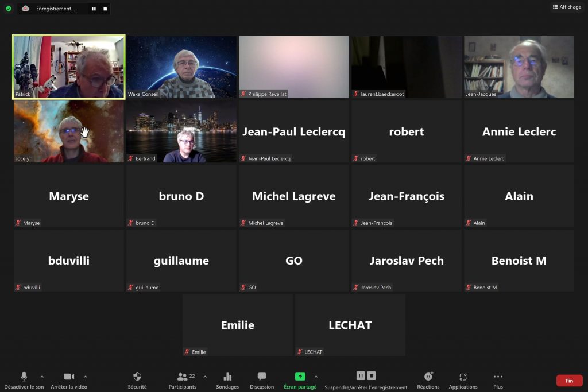
Task: Expand audio options arrow beside microphone
Action: [x=42, y=377]
